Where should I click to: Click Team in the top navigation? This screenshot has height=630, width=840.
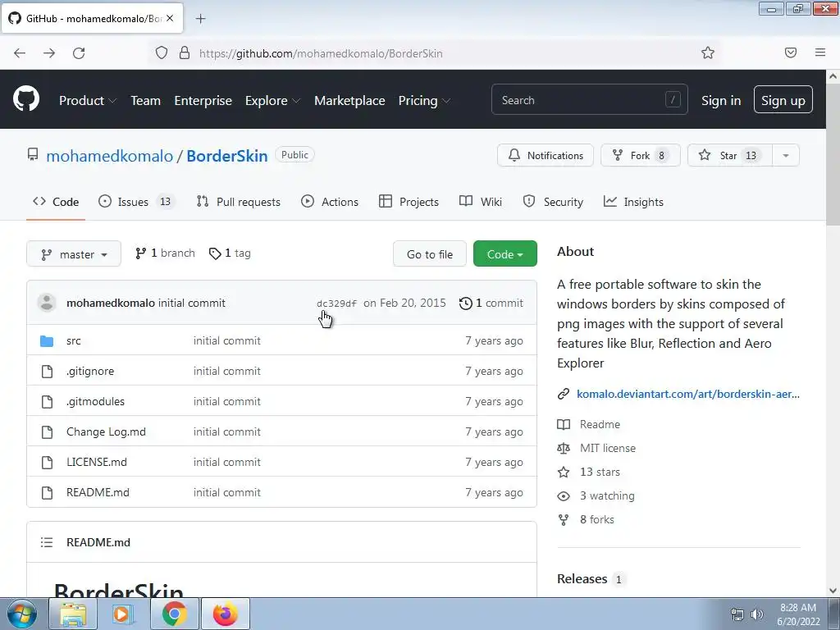146,101
